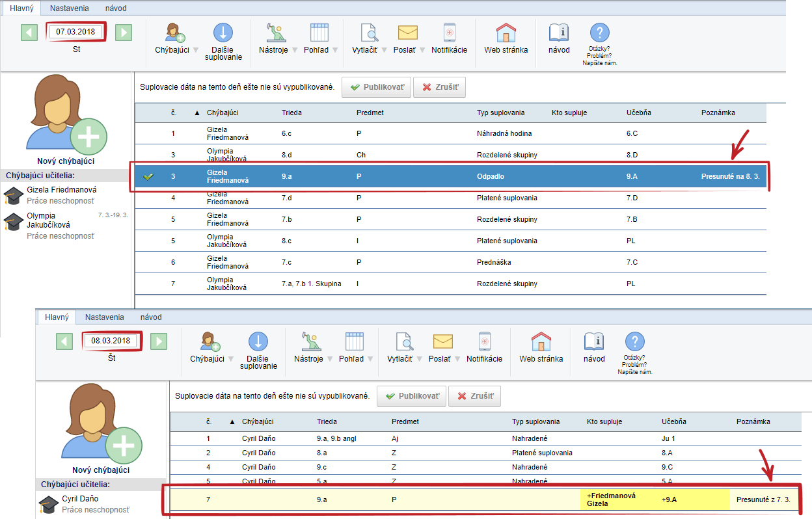
Task: Go to next day after 08.03.2018
Action: 158,341
